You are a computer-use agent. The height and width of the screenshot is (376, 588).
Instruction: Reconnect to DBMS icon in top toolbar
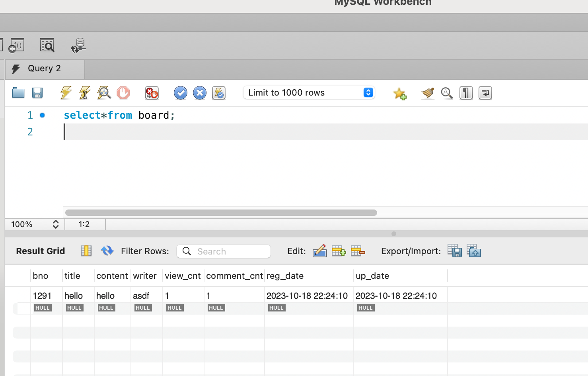[x=78, y=45]
